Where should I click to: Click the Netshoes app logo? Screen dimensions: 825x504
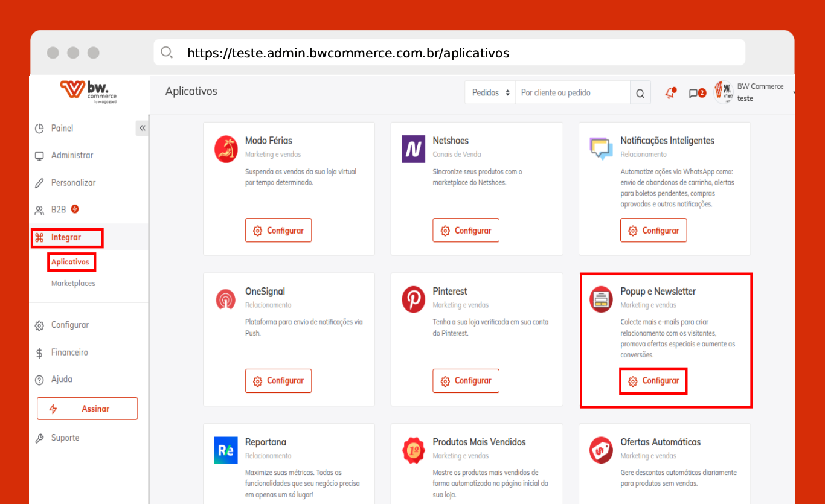(414, 149)
